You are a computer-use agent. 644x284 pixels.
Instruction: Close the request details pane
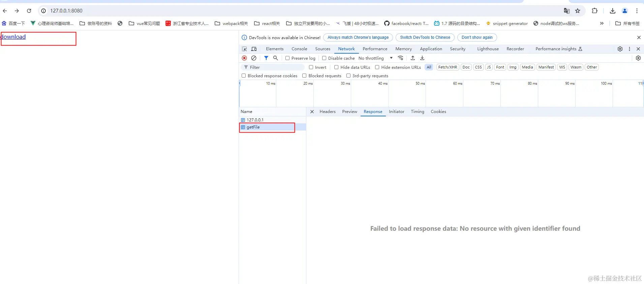(x=312, y=112)
